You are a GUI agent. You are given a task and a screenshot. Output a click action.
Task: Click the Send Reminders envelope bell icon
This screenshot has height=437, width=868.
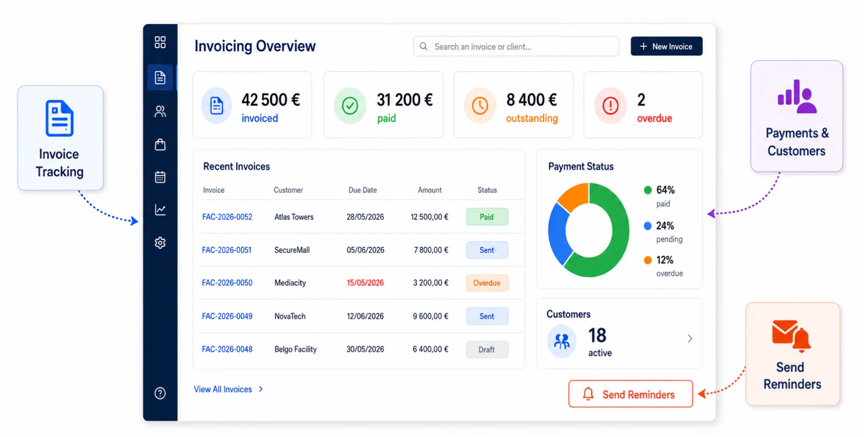tap(792, 336)
